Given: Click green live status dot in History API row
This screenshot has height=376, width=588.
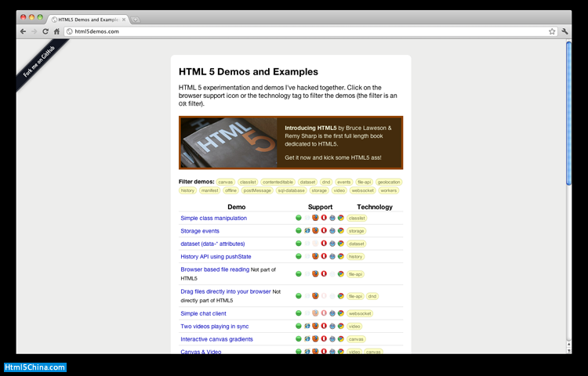Looking at the screenshot, I should point(299,256).
